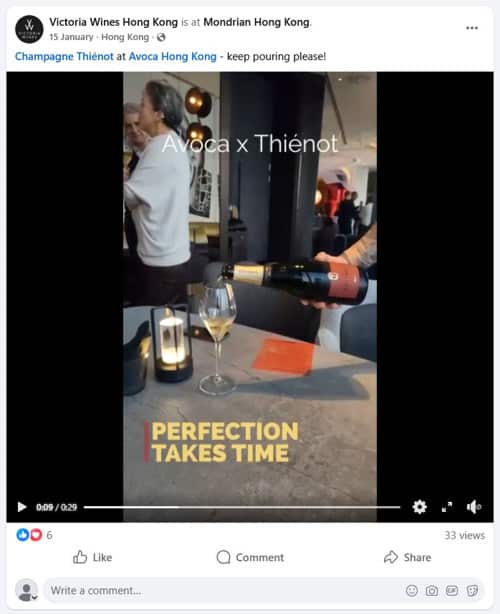Image resolution: width=500 pixels, height=614 pixels.
Task: Add a GIF to comment
Action: click(x=452, y=591)
